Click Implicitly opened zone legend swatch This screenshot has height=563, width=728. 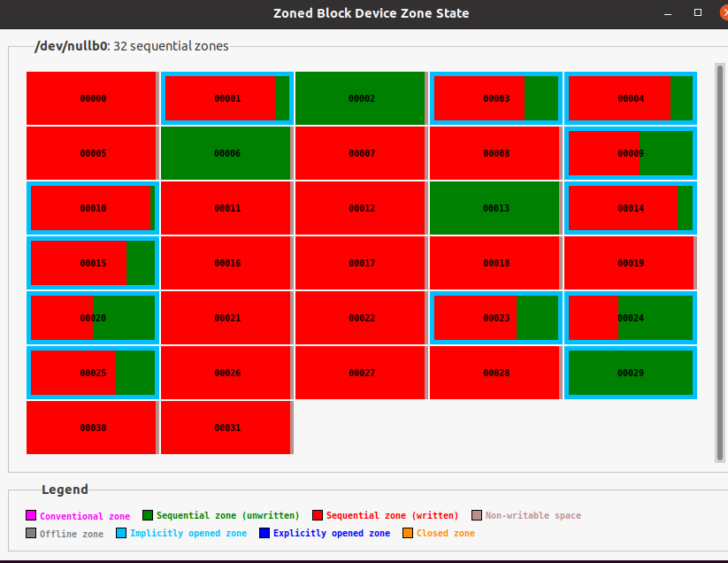click(121, 533)
